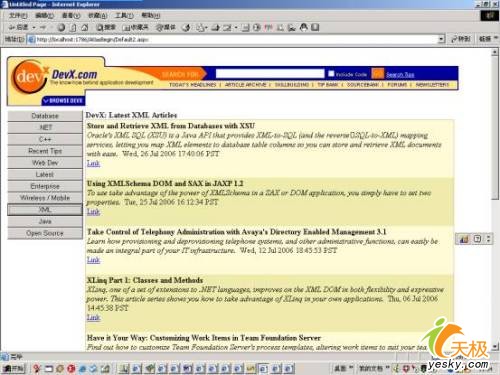Screen dimensions: 500x375
Task: Open the Favorites pane button
Action: click(x=135, y=27)
